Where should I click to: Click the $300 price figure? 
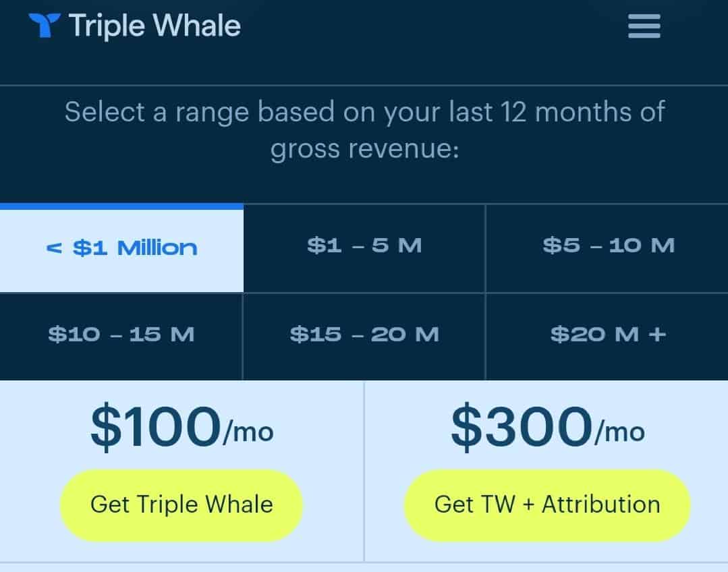(x=521, y=428)
